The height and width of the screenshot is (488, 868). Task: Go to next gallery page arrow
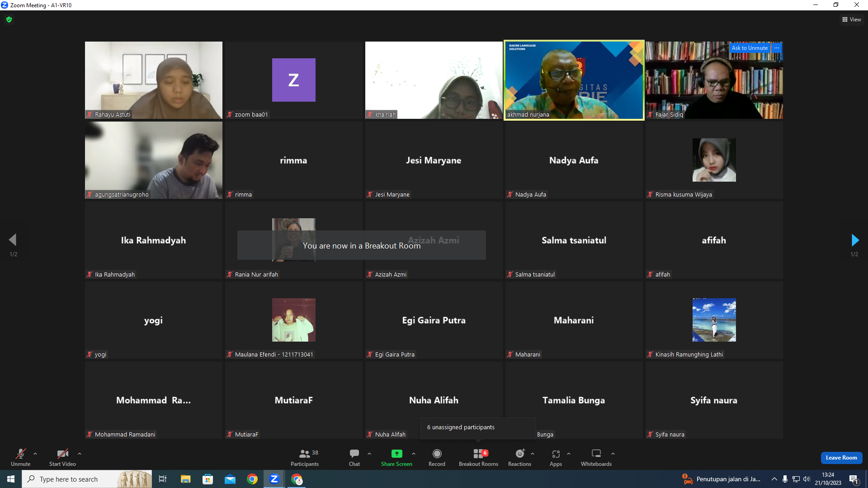(x=854, y=240)
